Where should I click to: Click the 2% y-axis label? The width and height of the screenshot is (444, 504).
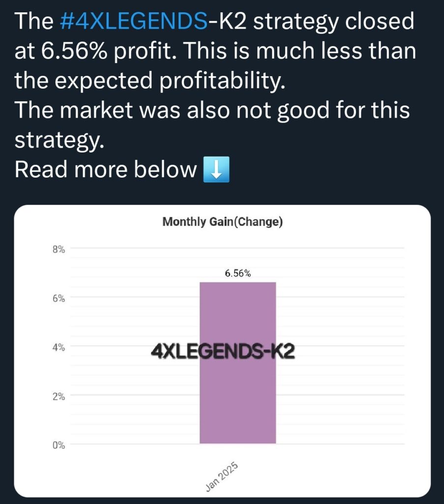(59, 397)
